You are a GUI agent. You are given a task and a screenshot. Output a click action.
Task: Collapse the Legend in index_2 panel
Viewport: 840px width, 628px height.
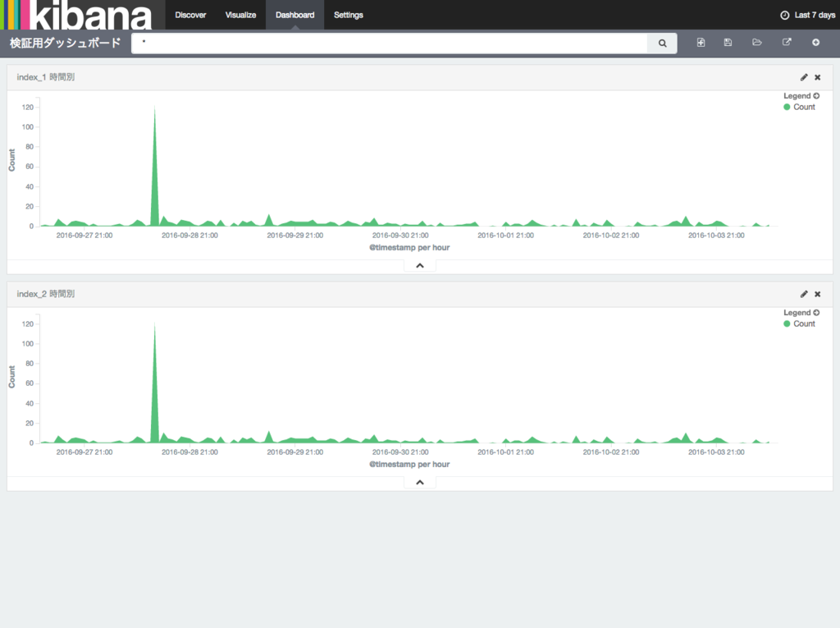coord(801,313)
